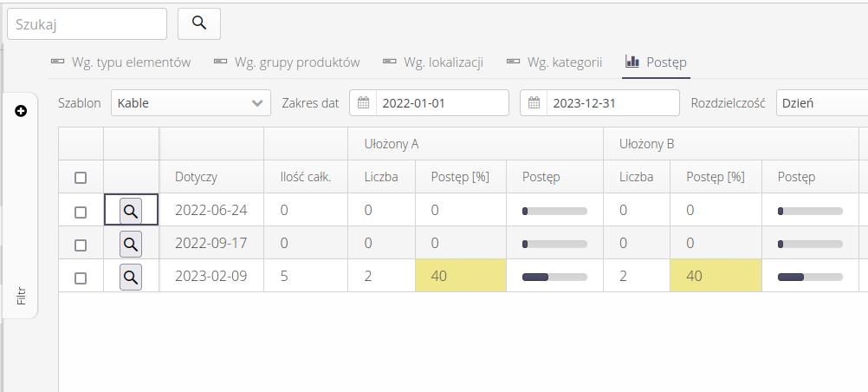Select the Postęp tab label
This screenshot has width=868, height=392.
(666, 62)
